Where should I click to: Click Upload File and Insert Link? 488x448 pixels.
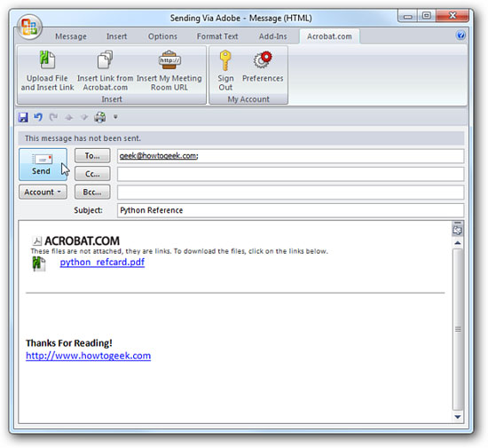pyautogui.click(x=47, y=71)
